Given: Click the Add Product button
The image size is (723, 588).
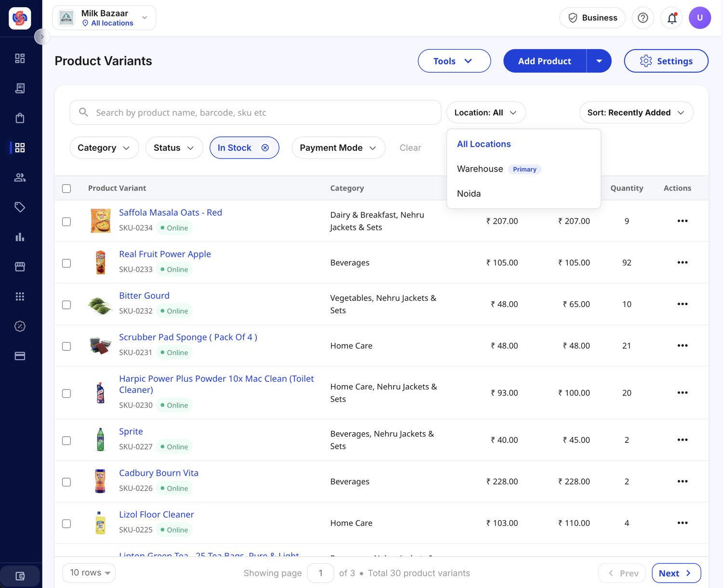Looking at the screenshot, I should (x=545, y=61).
